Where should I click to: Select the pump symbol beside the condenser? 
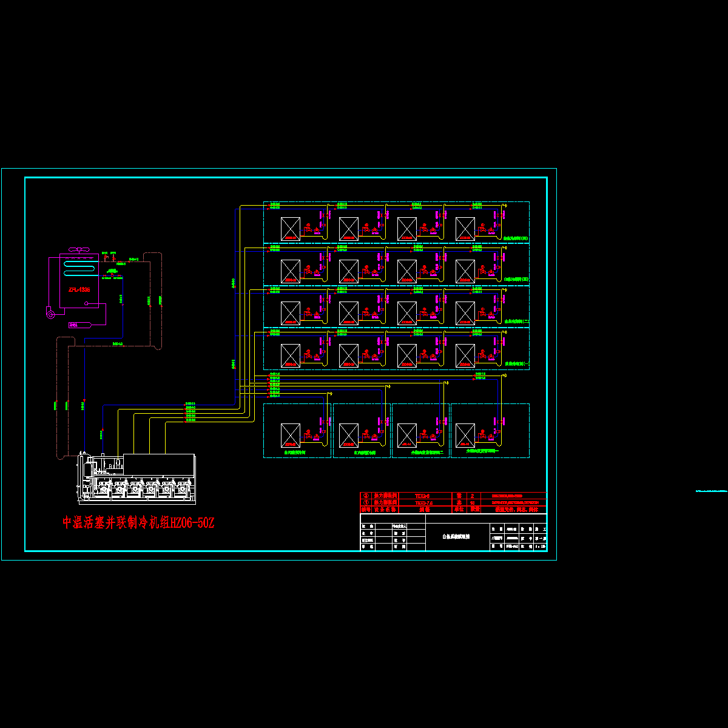[51, 313]
